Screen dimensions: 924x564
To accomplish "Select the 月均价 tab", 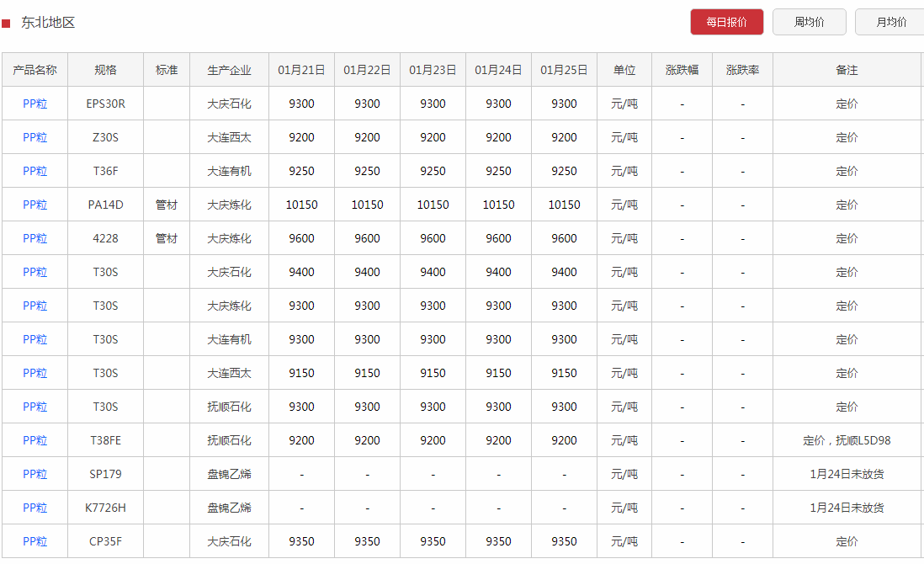I will [889, 22].
